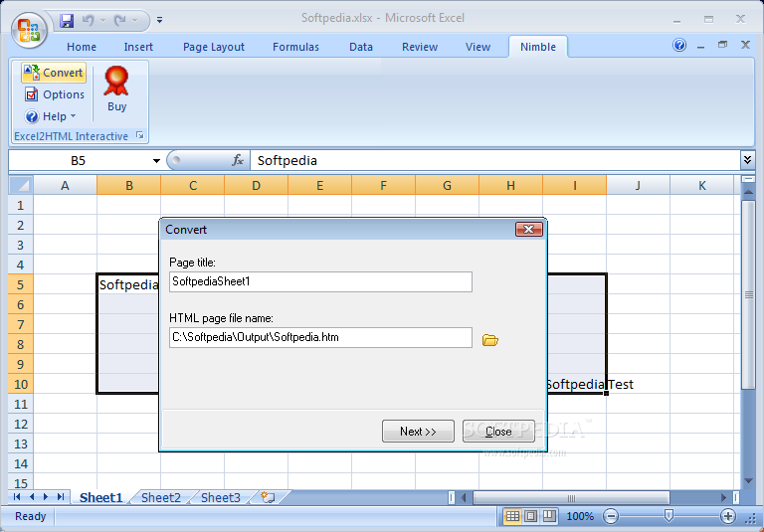Expand the formula bar with chevron
764x532 pixels.
pos(747,159)
